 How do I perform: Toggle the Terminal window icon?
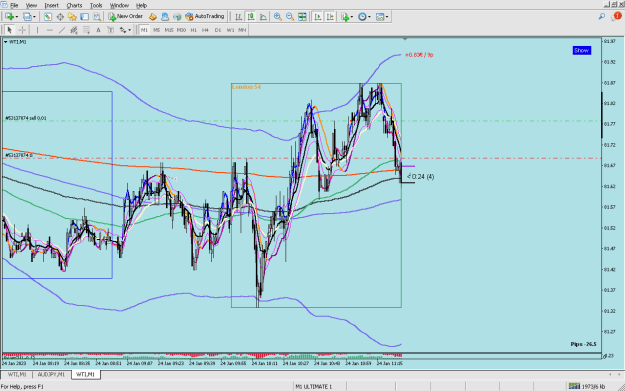pyautogui.click(x=85, y=17)
